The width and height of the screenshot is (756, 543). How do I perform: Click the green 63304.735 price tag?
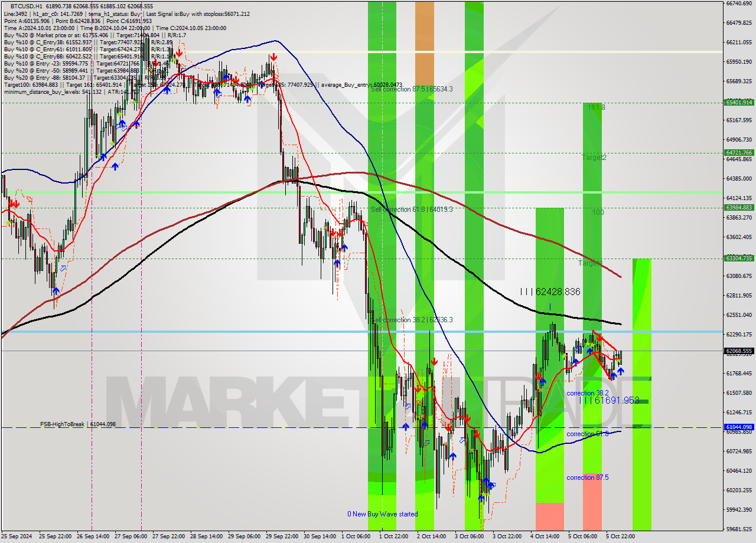point(739,258)
